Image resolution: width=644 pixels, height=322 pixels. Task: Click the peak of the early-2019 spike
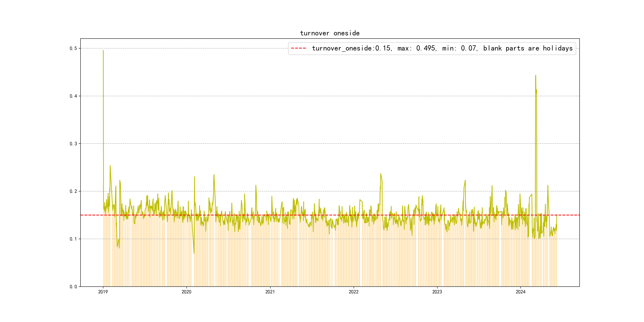[x=103, y=51]
